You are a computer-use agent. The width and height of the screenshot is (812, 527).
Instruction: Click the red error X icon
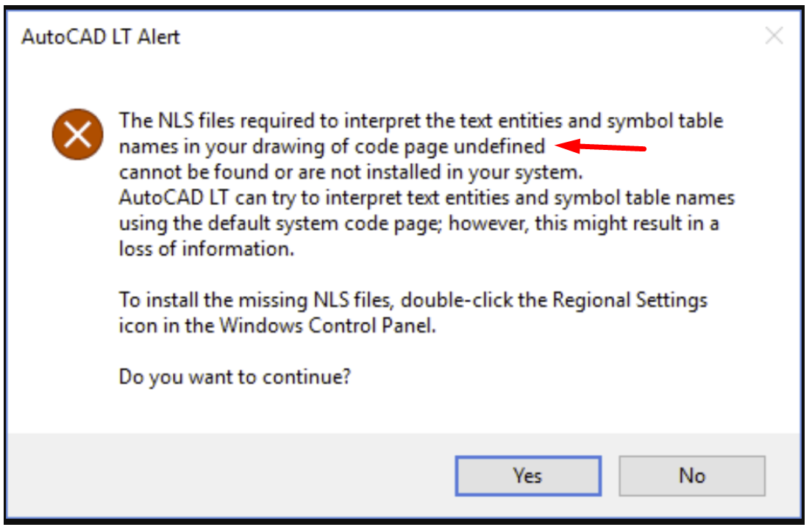77,135
